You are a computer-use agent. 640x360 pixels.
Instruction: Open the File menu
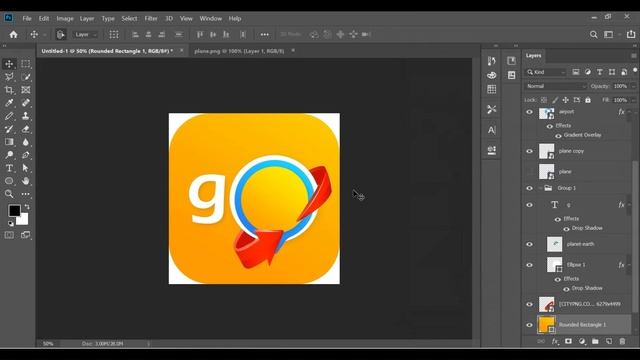tap(27, 19)
